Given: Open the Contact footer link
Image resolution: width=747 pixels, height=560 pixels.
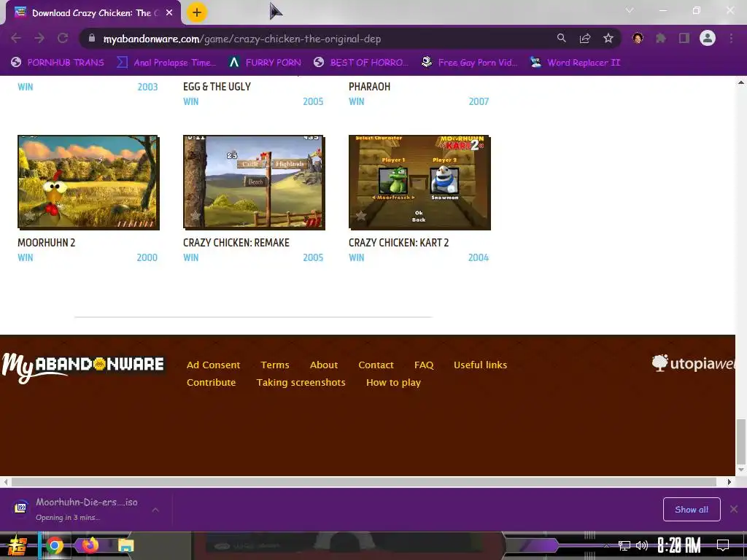Looking at the screenshot, I should (376, 365).
